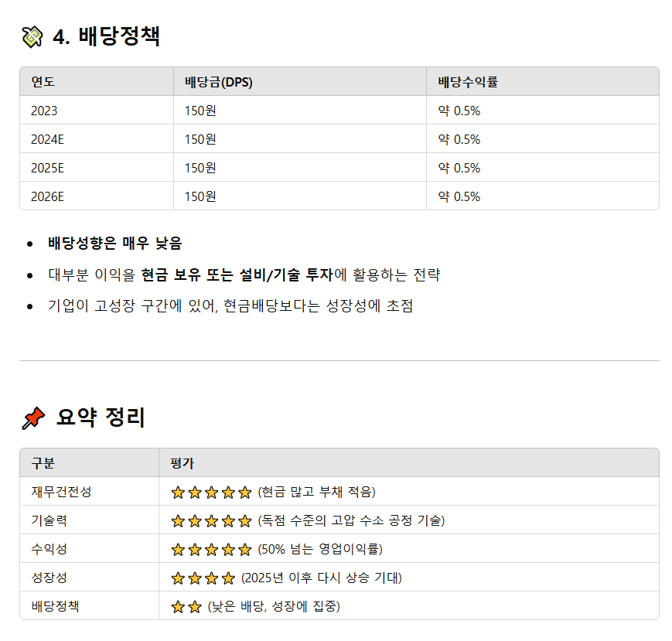Click the 4. 배당정책 heading text
672x641 pixels.
pos(106,36)
